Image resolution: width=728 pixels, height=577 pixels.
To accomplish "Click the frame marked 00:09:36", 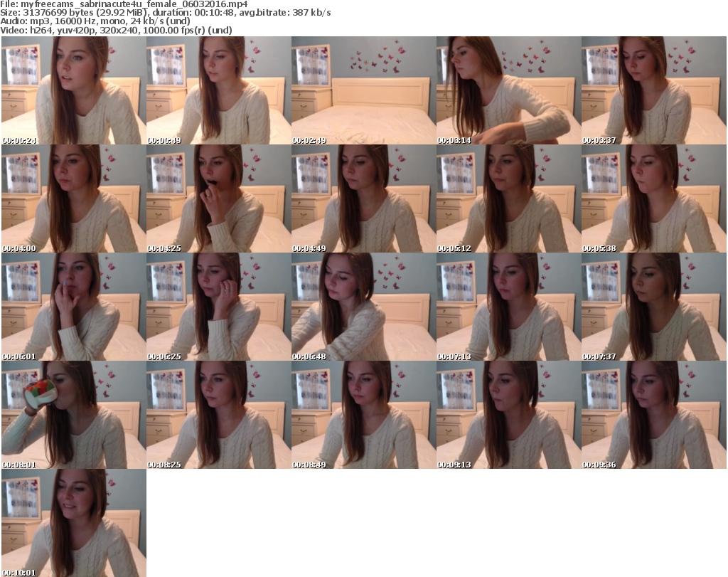I will (653, 415).
